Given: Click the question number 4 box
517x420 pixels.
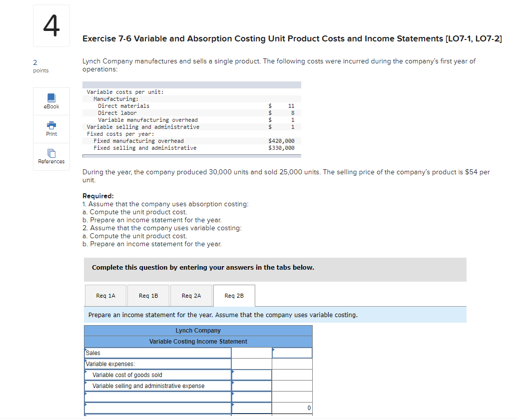Looking at the screenshot, I should tap(51, 25).
